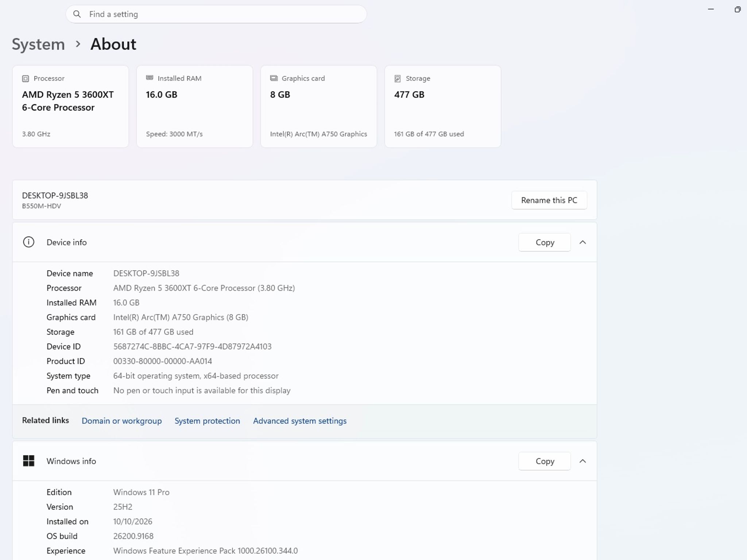The image size is (747, 560).
Task: Copy the Device info details
Action: click(x=545, y=242)
